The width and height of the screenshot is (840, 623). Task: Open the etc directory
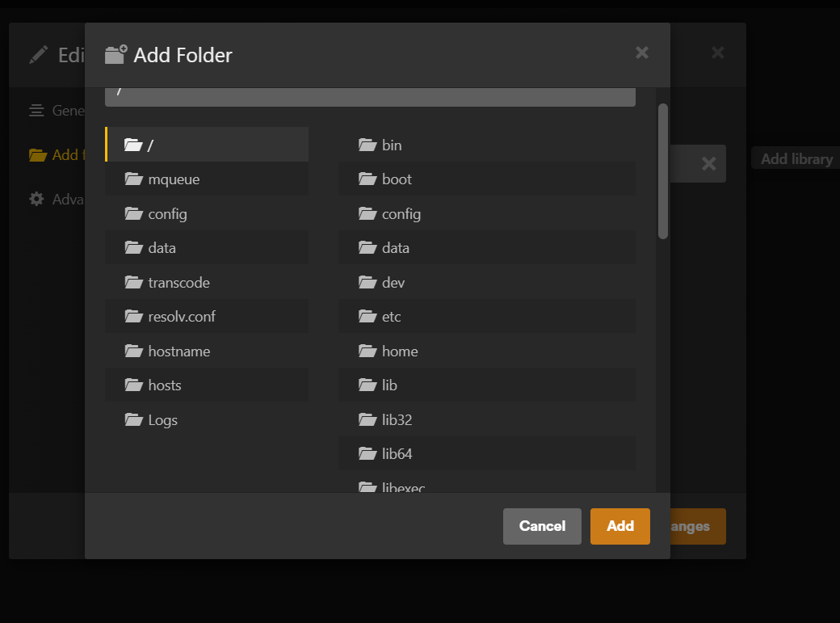pyautogui.click(x=486, y=316)
